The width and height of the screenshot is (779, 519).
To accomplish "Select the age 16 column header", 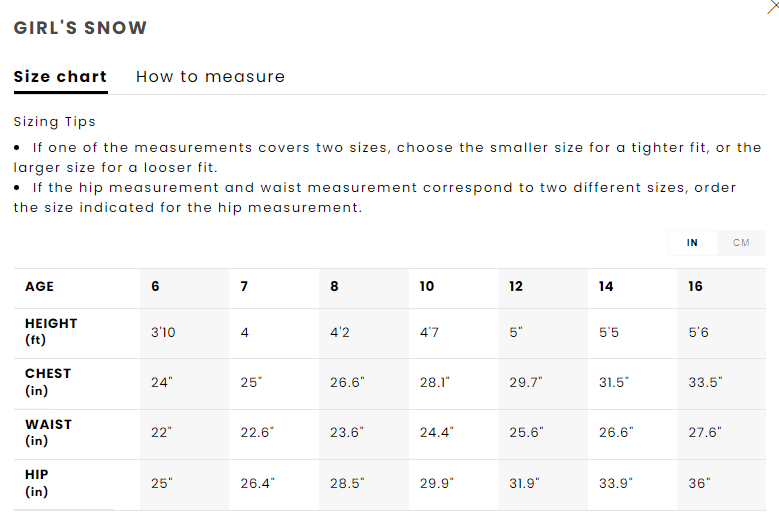I will pos(695,286).
